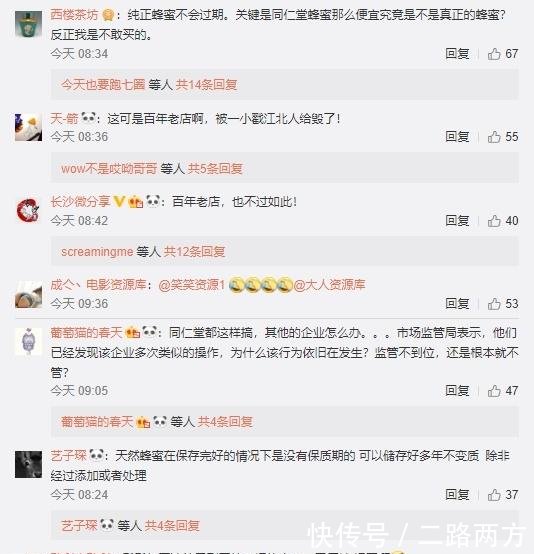Like the comment by 西楼茶坊
Viewport: 534px width, 554px height.
click(494, 54)
